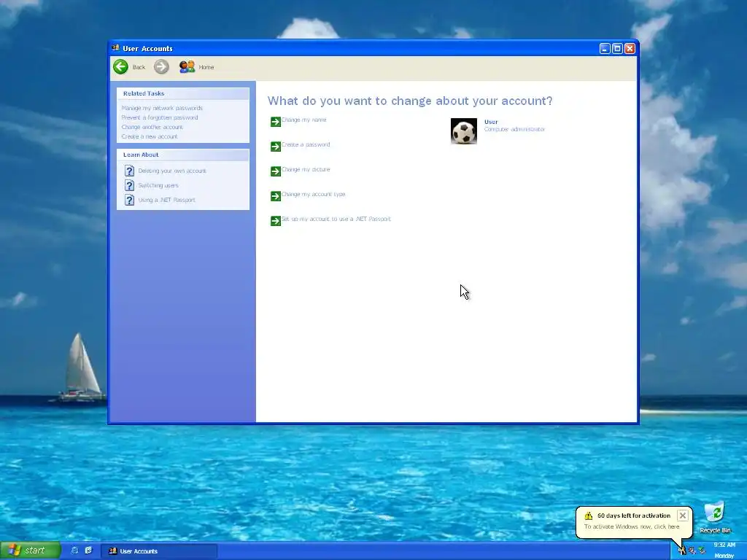The image size is (747, 560).
Task: Close the User Accounts window
Action: pyautogui.click(x=630, y=49)
